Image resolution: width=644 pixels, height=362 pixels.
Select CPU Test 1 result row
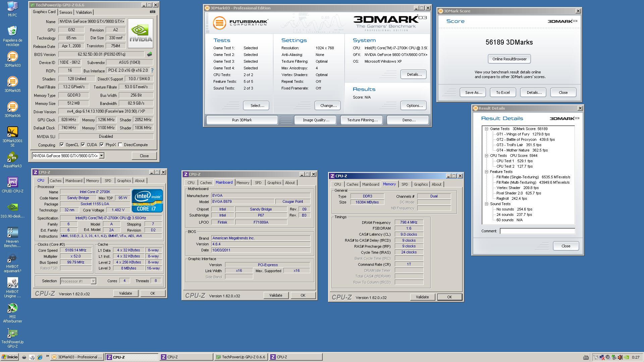click(514, 161)
